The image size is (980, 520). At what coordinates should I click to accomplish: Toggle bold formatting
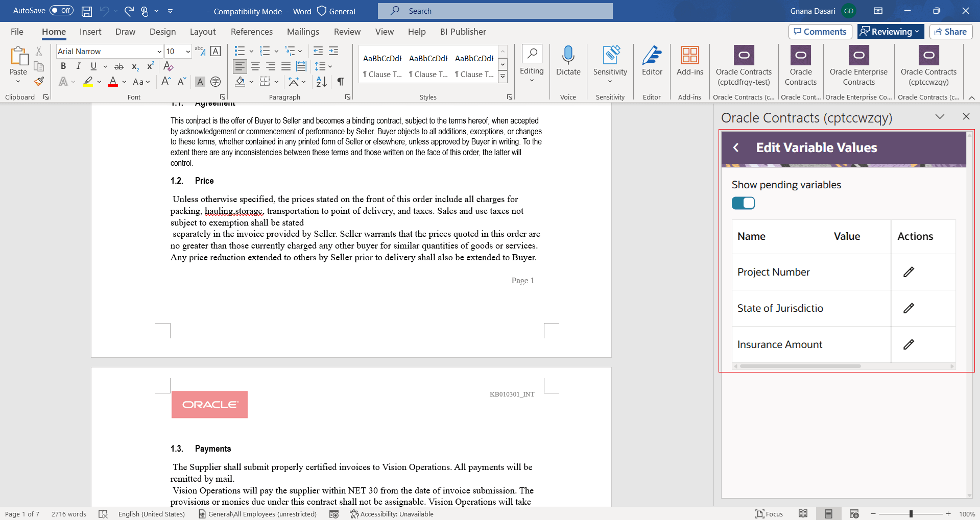pos(63,66)
